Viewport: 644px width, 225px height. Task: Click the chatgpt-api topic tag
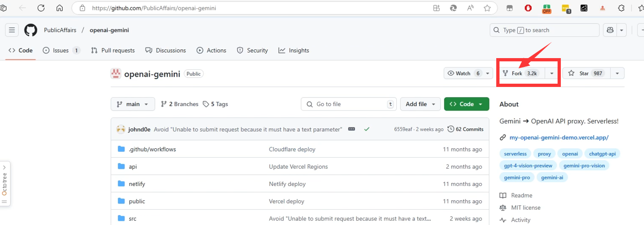(602, 154)
